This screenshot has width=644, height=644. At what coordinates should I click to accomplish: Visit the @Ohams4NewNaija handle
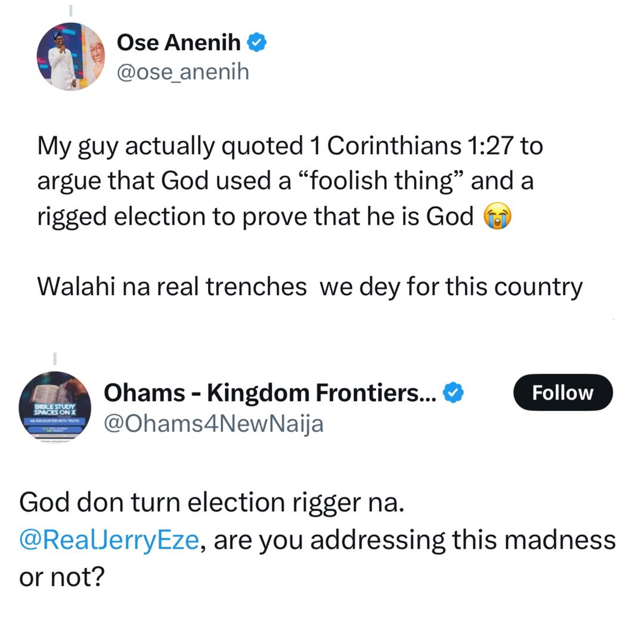[213, 423]
